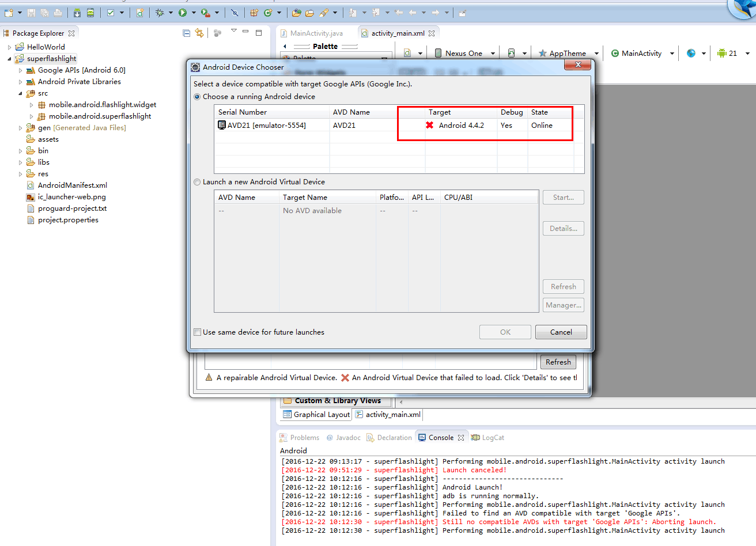Viewport: 756px width, 546px height.
Task: Click the 'Serial Number' column header
Action: pyautogui.click(x=271, y=112)
